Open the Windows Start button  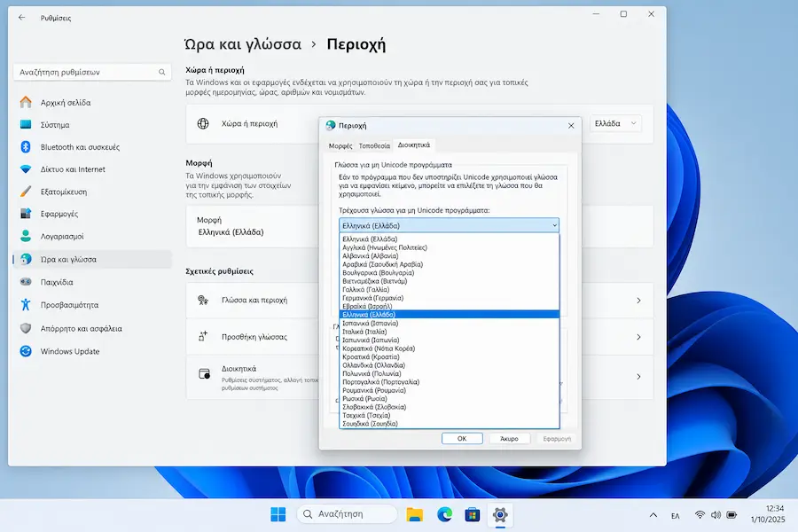click(278, 514)
